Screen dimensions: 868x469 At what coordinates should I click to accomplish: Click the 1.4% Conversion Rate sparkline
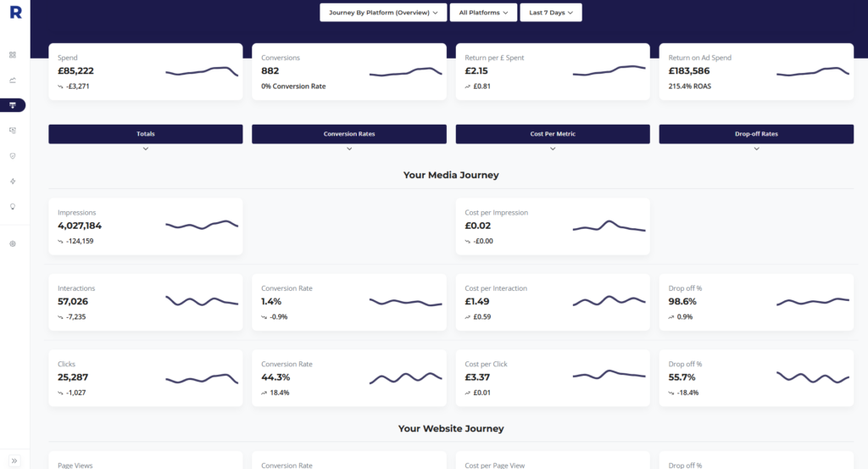[x=406, y=302]
